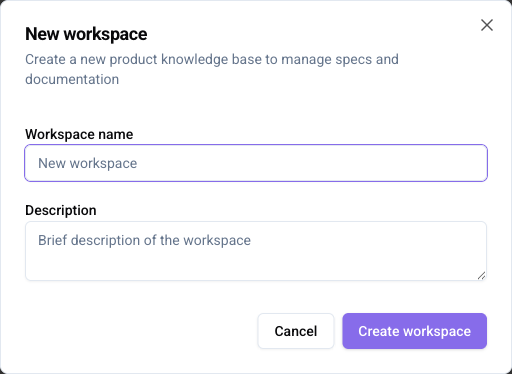Click the Create workspace button
This screenshot has height=374, width=512.
coord(414,331)
